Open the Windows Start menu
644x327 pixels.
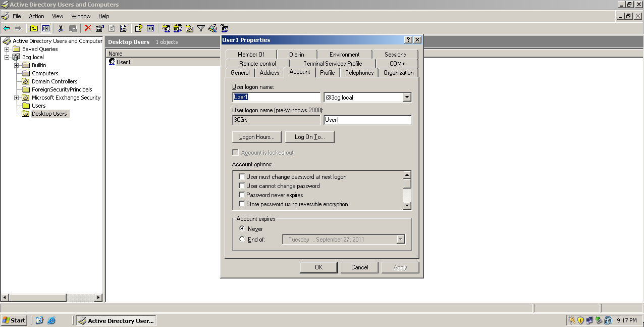14,320
